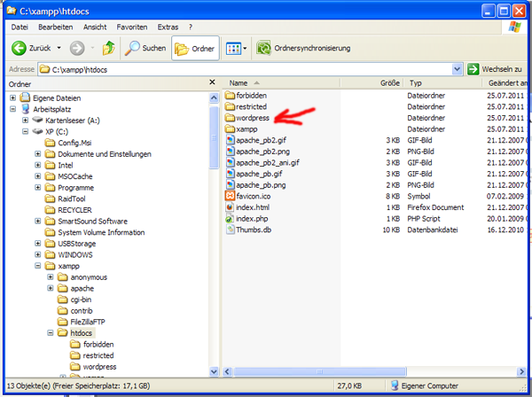
Task: Expand Eigene Dateien tree node
Action: [x=12, y=98]
